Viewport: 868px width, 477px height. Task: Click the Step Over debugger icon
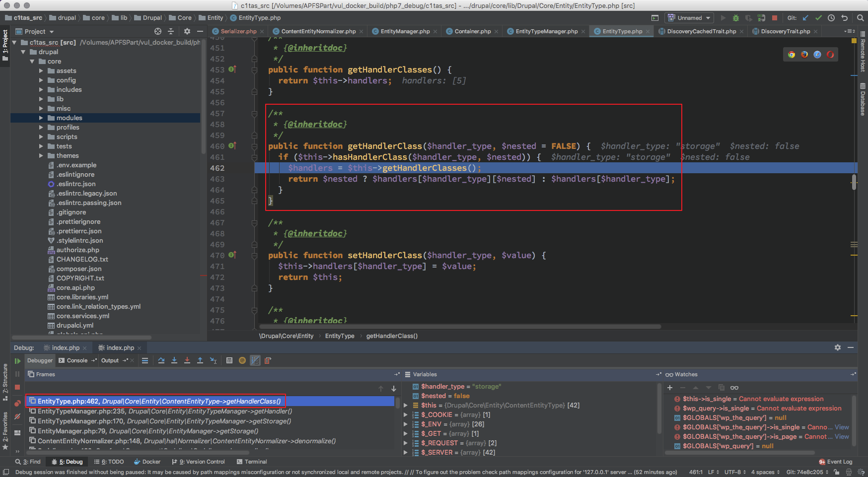point(161,361)
